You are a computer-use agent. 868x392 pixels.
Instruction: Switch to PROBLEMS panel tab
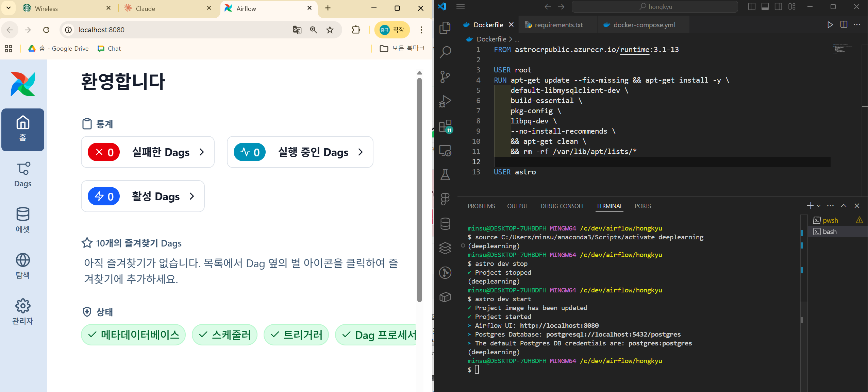point(481,206)
